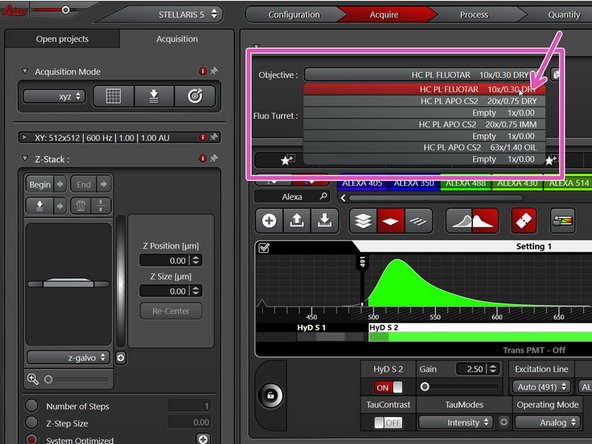Click the Acquisition Mode red info icon
The width and height of the screenshot is (592, 444).
coord(203,71)
